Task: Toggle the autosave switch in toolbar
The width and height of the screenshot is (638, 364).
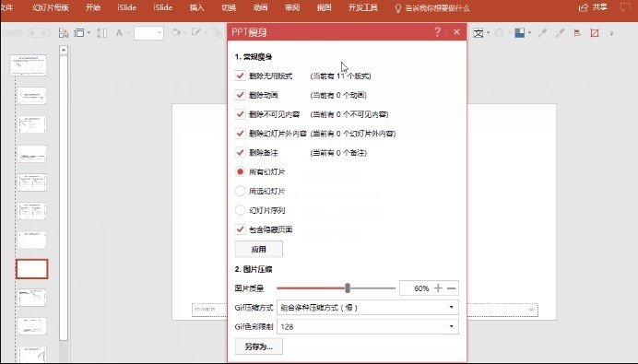Action: point(39,32)
